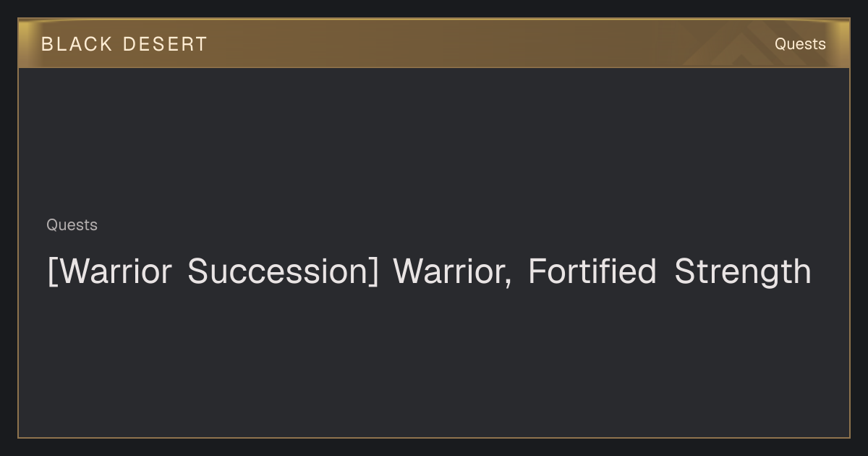This screenshot has height=456, width=868.
Task: Click empty dark area below the title
Action: click(434, 362)
